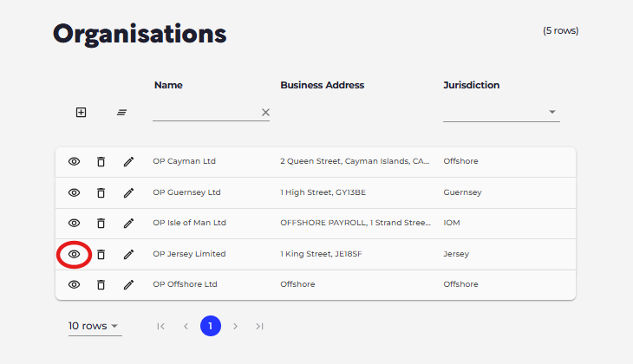
Task: Edit OP Cayman Ltd with the pencil icon
Action: click(x=128, y=161)
